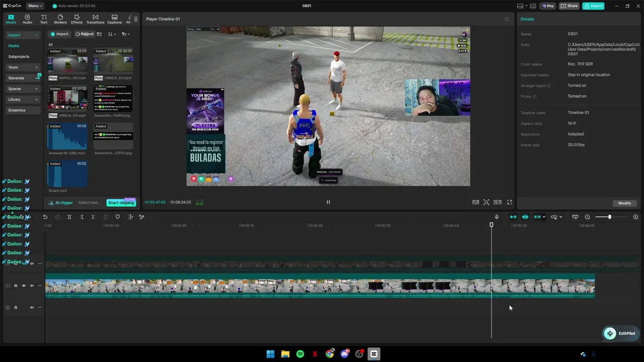Enter fullscreen preview in player

point(509,202)
